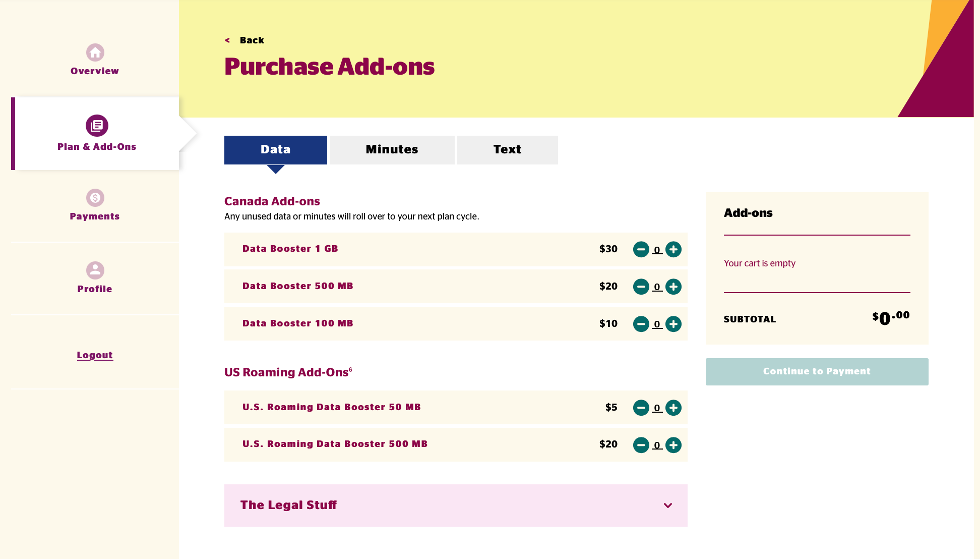This screenshot has width=980, height=559.
Task: Click quantity field for Data Booster 100 MB
Action: (x=657, y=324)
